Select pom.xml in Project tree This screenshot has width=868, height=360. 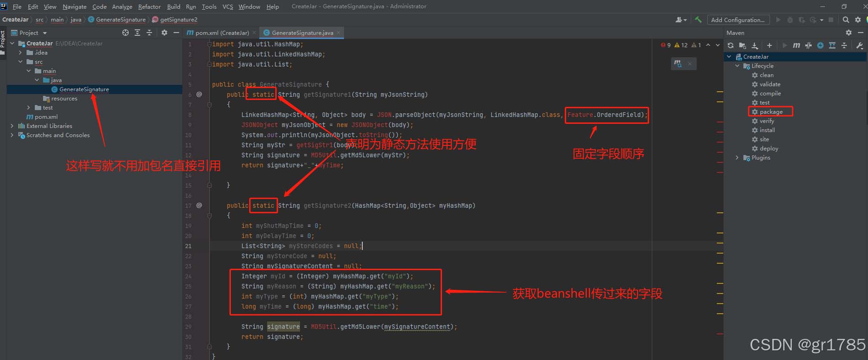tap(46, 117)
